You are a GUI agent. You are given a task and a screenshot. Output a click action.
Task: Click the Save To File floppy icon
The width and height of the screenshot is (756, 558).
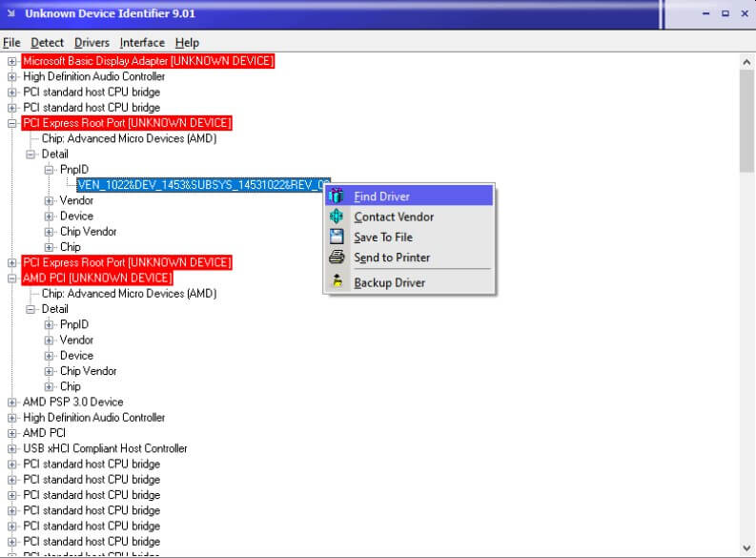[x=337, y=237]
